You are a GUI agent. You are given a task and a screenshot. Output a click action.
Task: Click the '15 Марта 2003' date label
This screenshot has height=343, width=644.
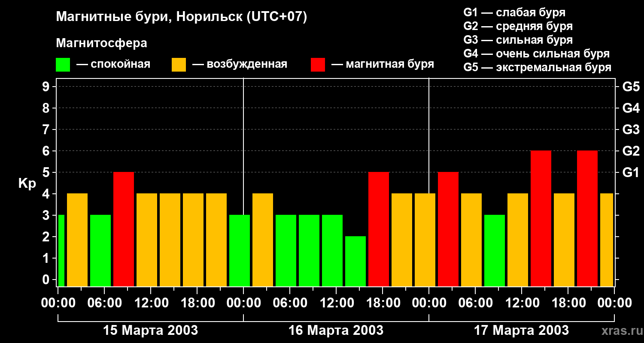point(151,331)
